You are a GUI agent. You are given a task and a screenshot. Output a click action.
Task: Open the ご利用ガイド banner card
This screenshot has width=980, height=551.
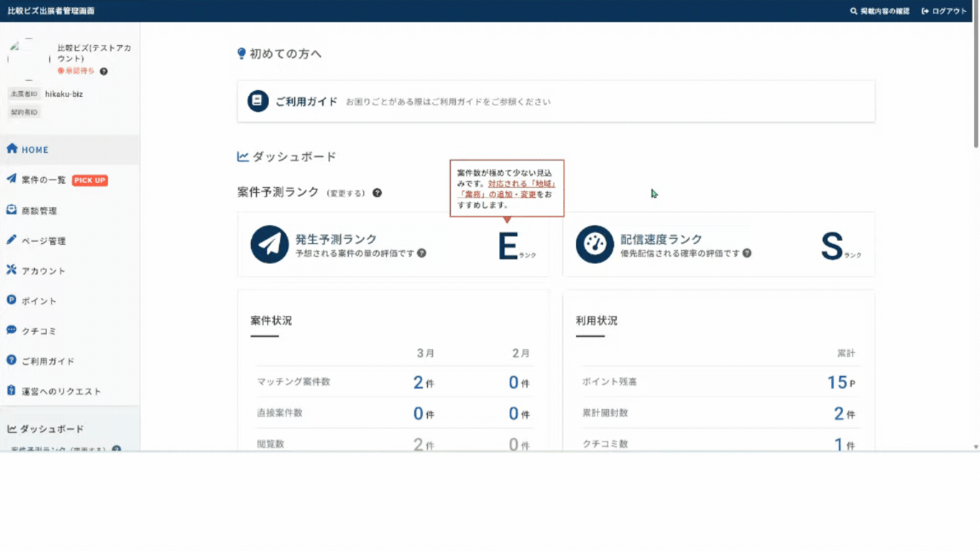(556, 101)
